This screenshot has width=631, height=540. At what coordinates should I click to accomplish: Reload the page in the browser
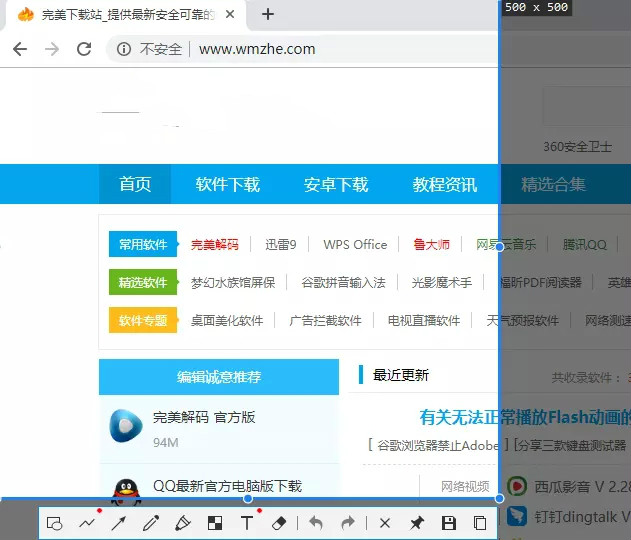[84, 49]
